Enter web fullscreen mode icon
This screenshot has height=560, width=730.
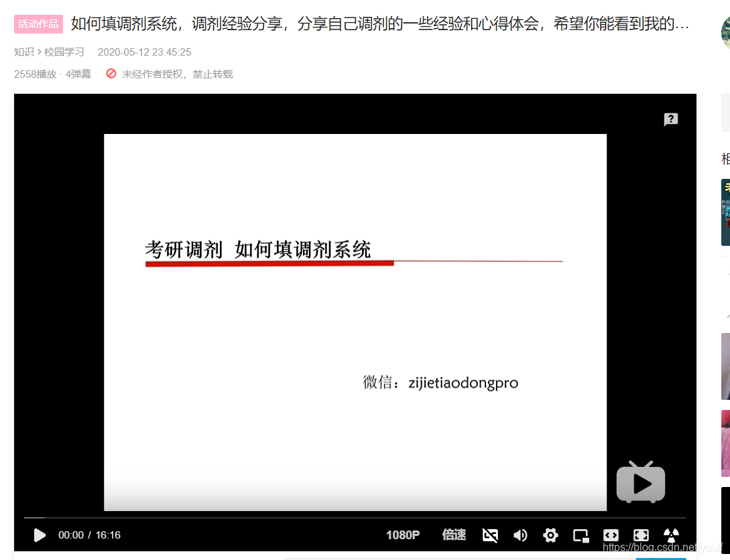[641, 535]
